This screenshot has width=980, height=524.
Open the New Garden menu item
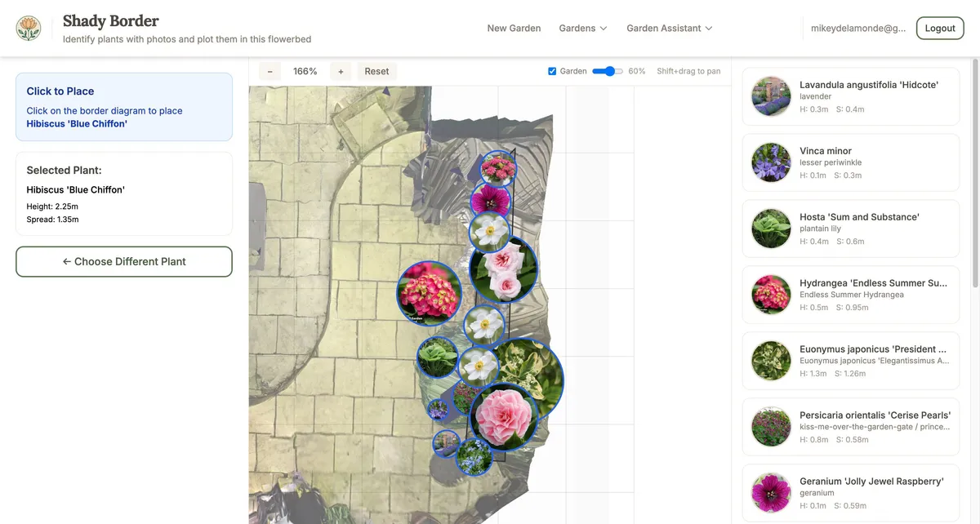coord(514,28)
